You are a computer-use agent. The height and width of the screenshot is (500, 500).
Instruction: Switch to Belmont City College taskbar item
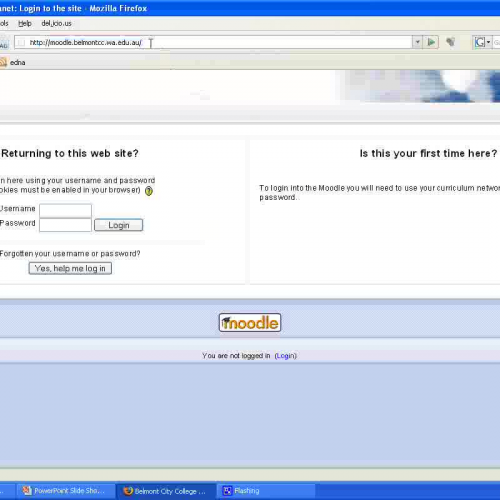[x=166, y=491]
